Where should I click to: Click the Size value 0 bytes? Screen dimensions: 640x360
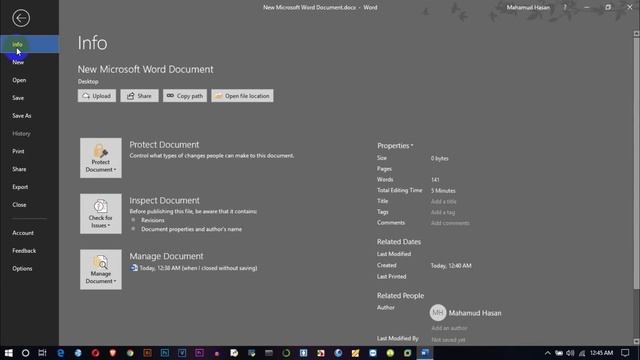(440, 158)
